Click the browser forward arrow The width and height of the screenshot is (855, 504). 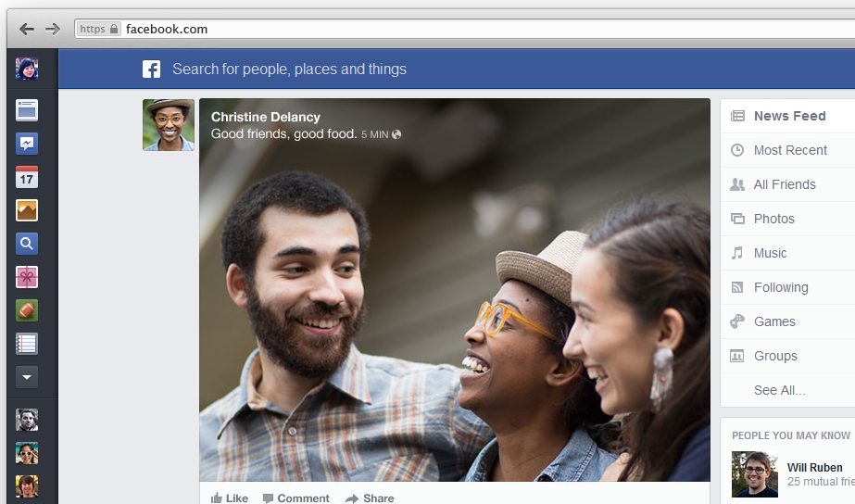coord(53,29)
